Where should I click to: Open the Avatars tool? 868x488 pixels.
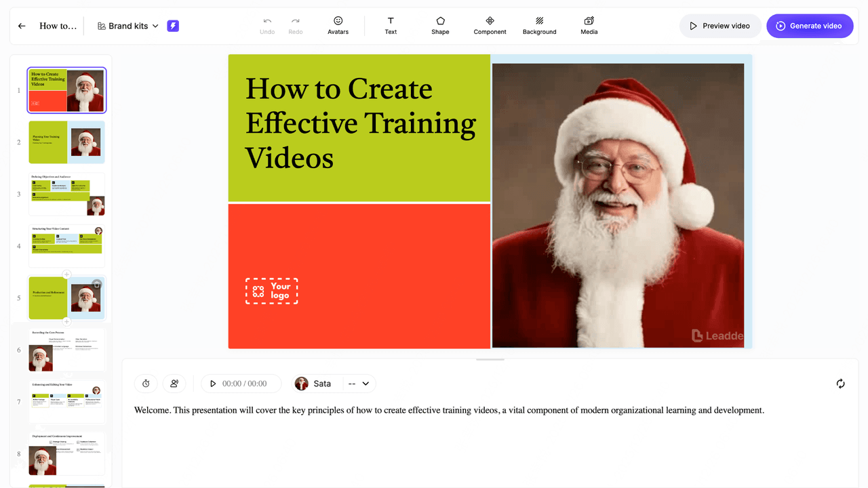338,26
